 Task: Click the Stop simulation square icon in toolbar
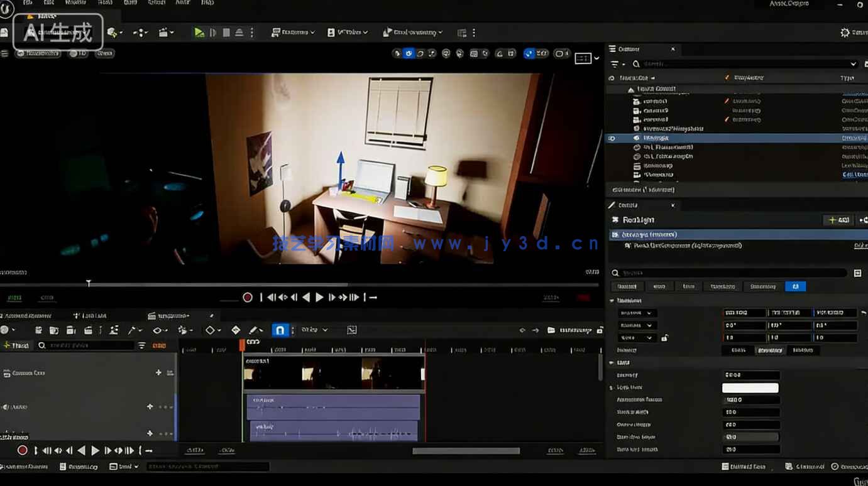[226, 33]
